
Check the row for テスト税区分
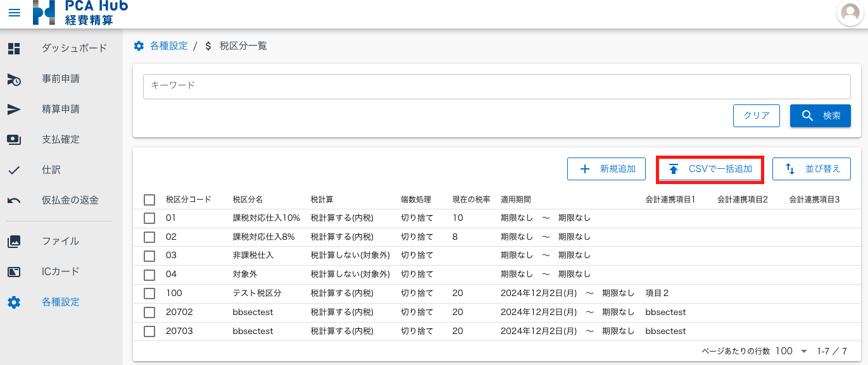149,294
